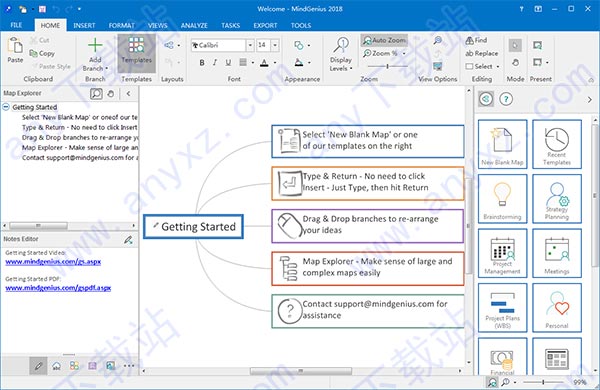This screenshot has height=390, width=600.
Task: Click the Replace tool
Action: pos(481,54)
